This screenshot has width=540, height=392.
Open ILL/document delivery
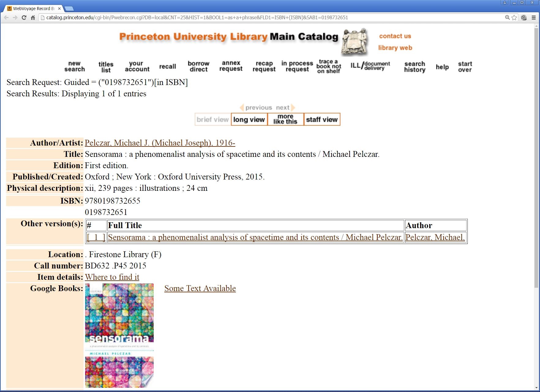coord(370,65)
